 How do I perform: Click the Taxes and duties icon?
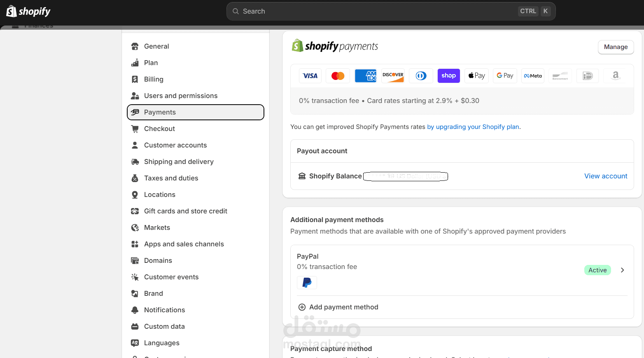pos(135,178)
